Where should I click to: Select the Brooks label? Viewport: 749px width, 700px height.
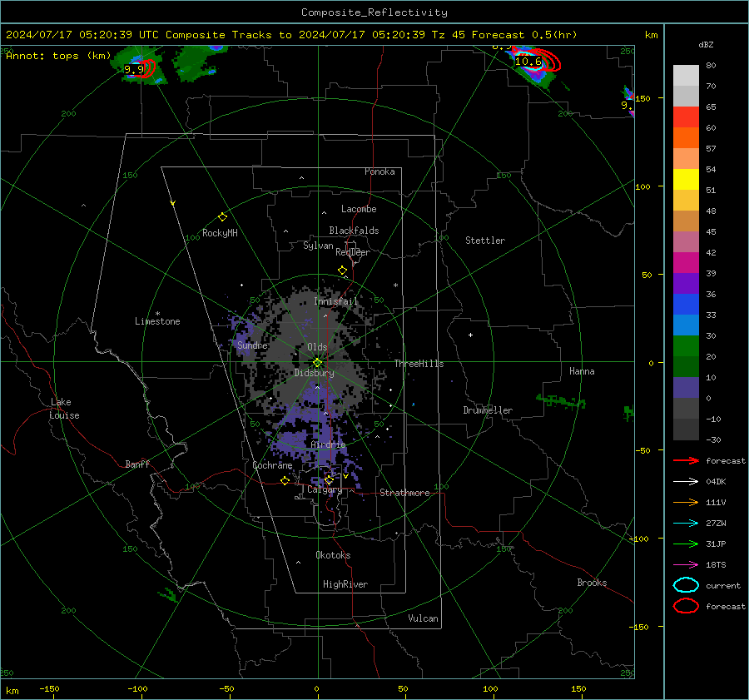coord(592,583)
